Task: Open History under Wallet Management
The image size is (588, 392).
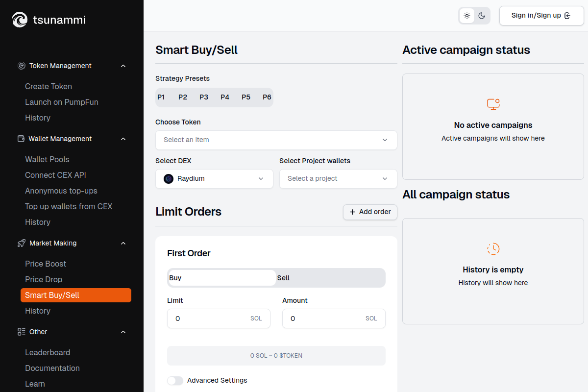Action: [38, 222]
